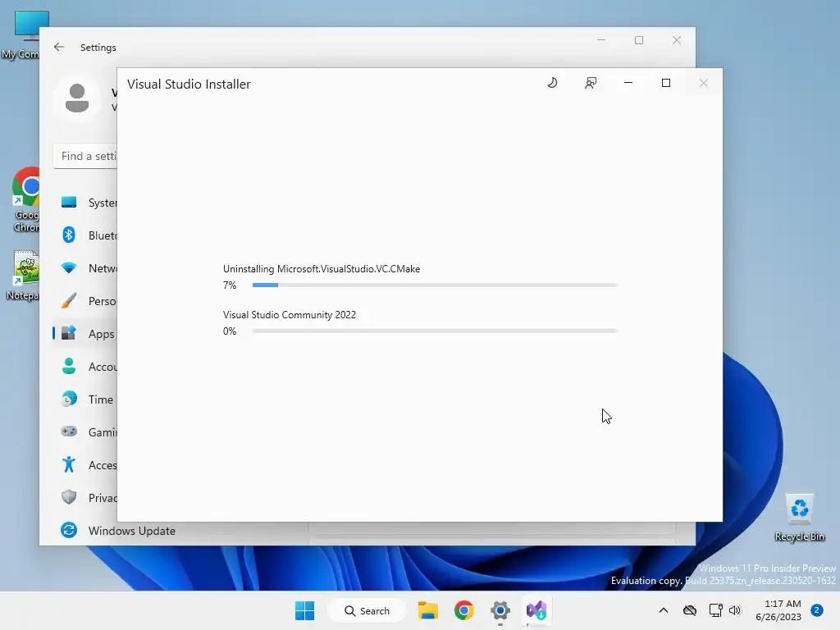Screen dimensions: 840x630
Task: Open Time & language in Settings sidebar
Action: point(85,399)
